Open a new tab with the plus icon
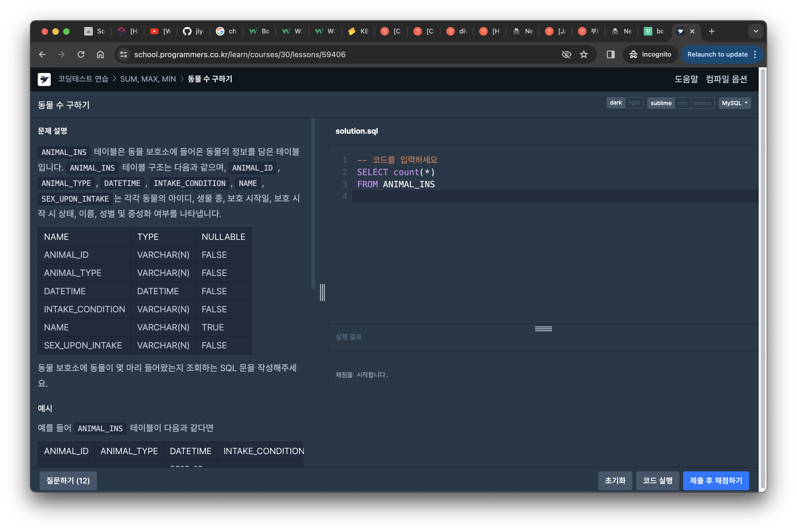Screen dimensions: 797x532 (712, 31)
